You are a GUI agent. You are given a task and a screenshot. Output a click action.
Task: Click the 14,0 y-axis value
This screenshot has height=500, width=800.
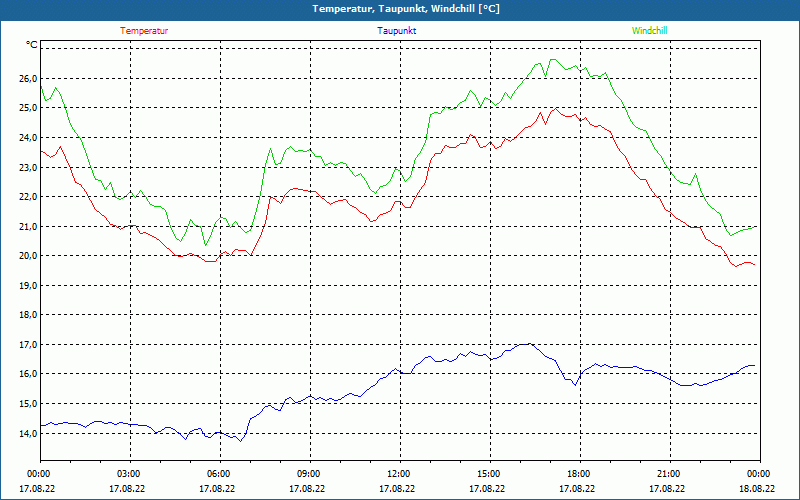coord(28,433)
